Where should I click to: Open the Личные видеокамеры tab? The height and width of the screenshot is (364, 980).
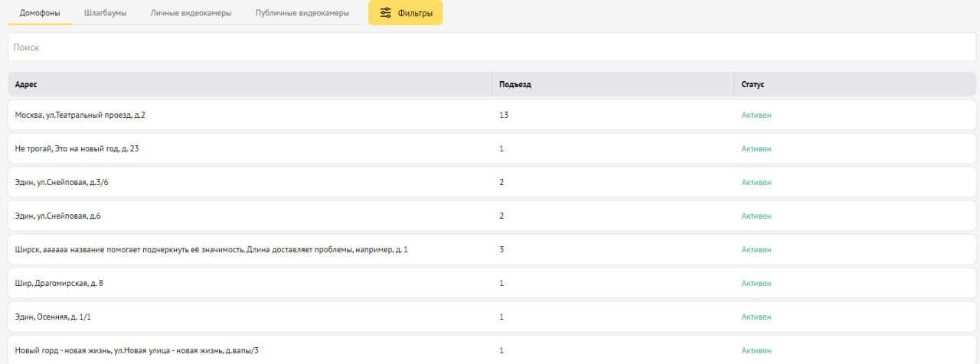point(191,13)
